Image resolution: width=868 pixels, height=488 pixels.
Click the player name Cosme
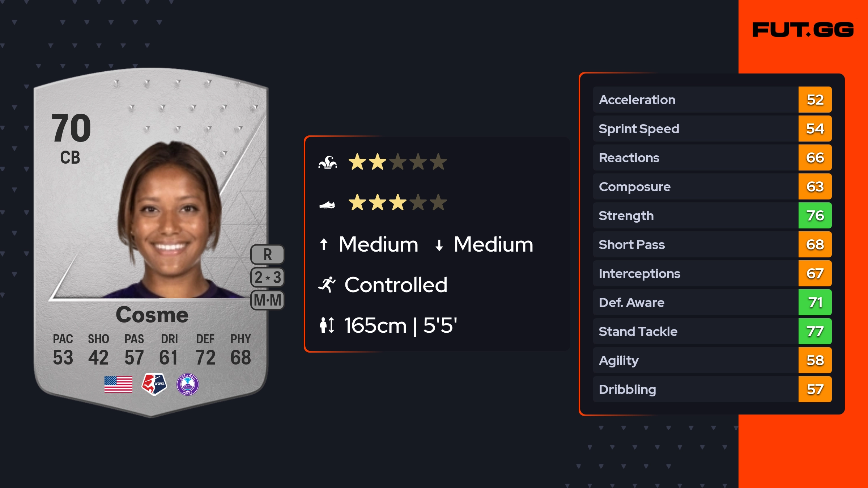coord(152,314)
